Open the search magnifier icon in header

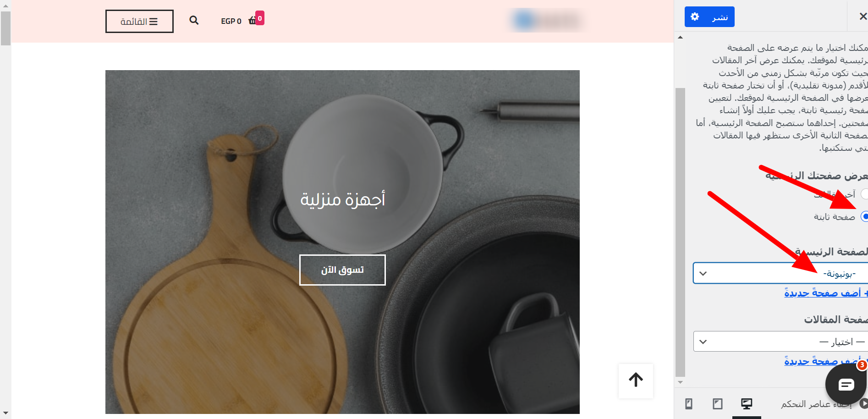194,20
